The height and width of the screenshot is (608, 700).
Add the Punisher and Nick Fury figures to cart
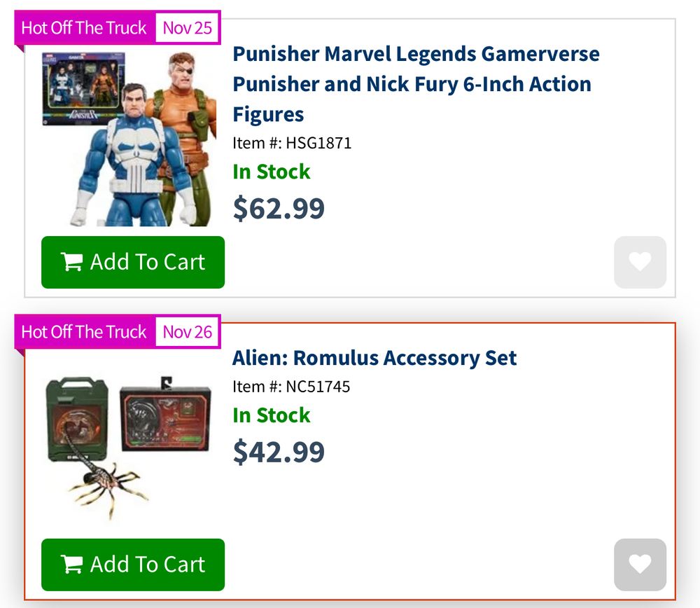[x=133, y=262]
